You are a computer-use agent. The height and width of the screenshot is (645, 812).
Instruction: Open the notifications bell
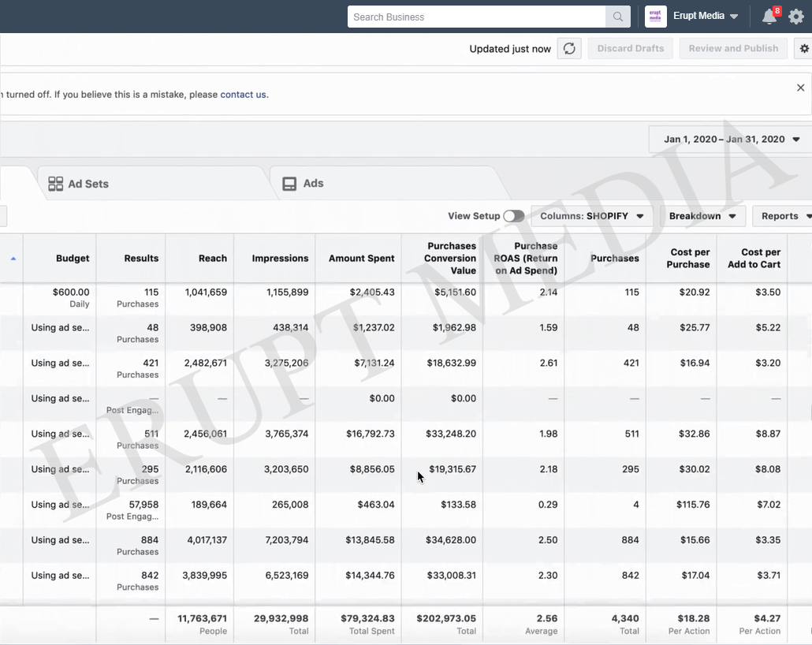click(x=769, y=17)
